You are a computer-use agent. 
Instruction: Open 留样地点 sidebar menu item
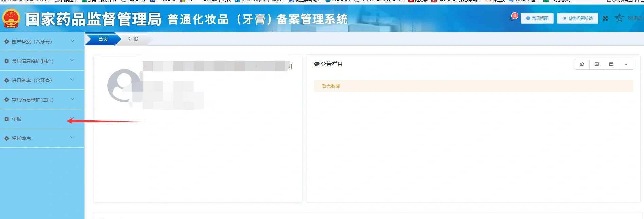(42, 138)
